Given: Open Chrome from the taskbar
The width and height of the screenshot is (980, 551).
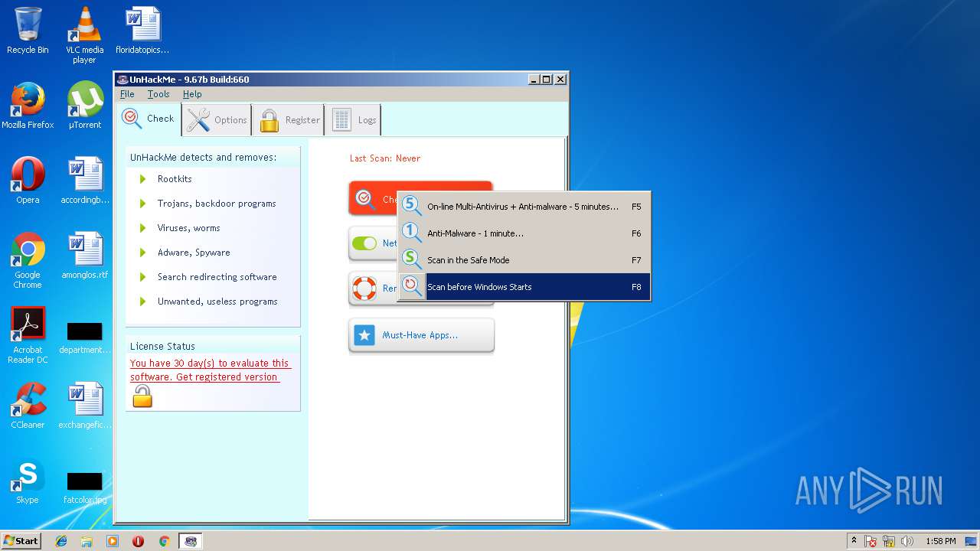Looking at the screenshot, I should 164,541.
